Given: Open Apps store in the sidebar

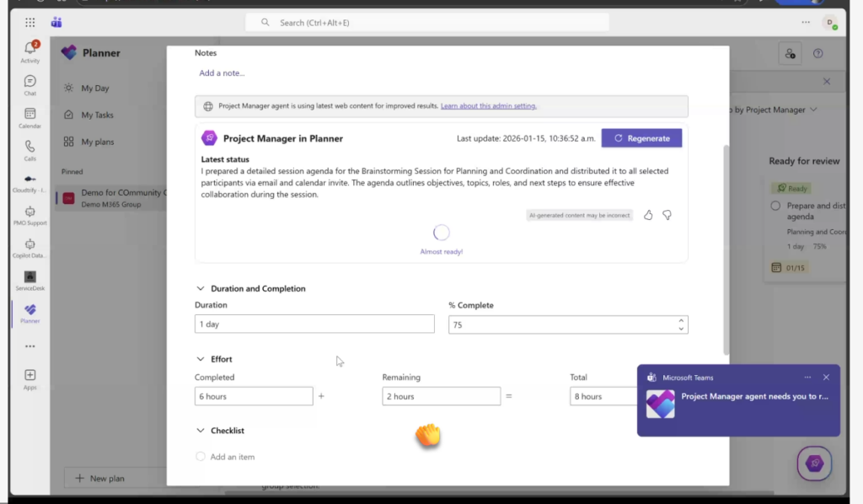Looking at the screenshot, I should tap(29, 379).
